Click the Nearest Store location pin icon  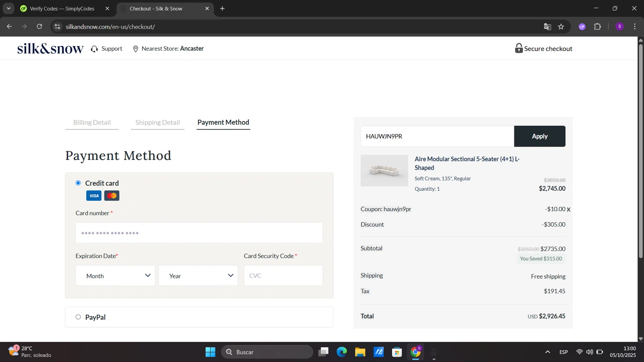pos(136,49)
